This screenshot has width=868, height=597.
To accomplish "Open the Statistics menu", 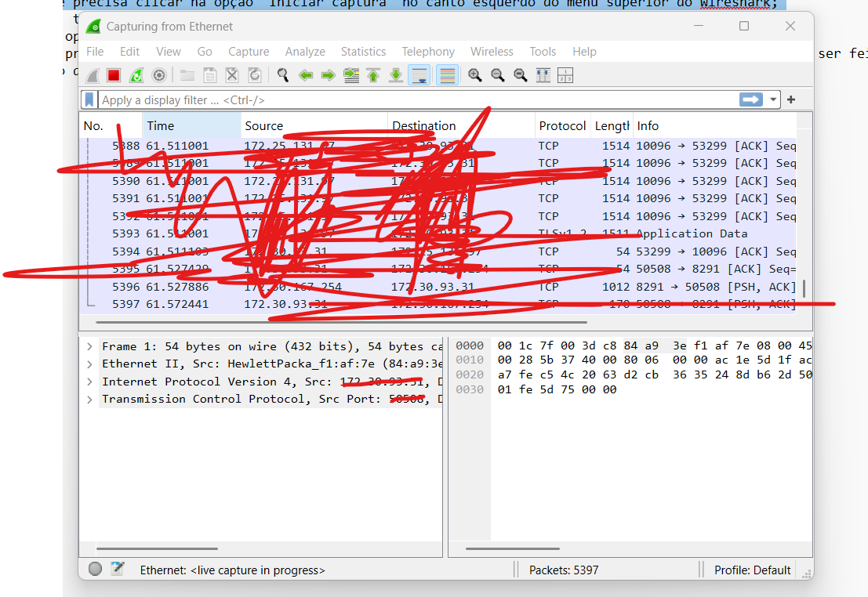I will [x=363, y=52].
